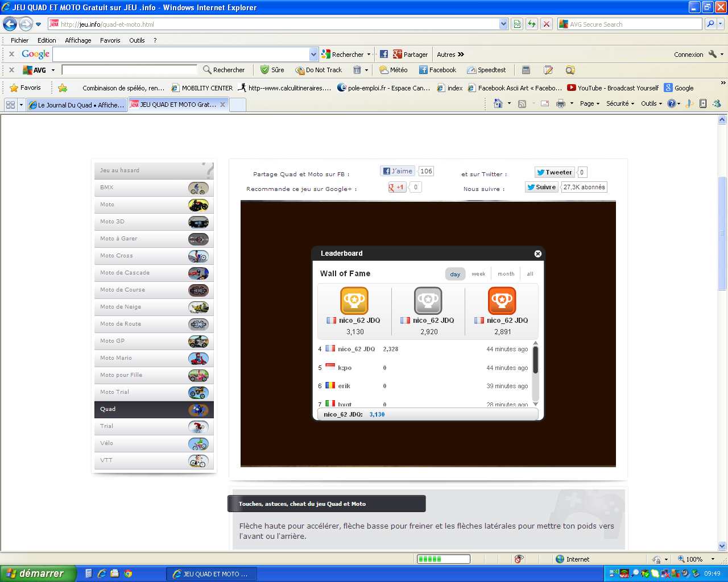Click the silver trophy icon

click(428, 301)
